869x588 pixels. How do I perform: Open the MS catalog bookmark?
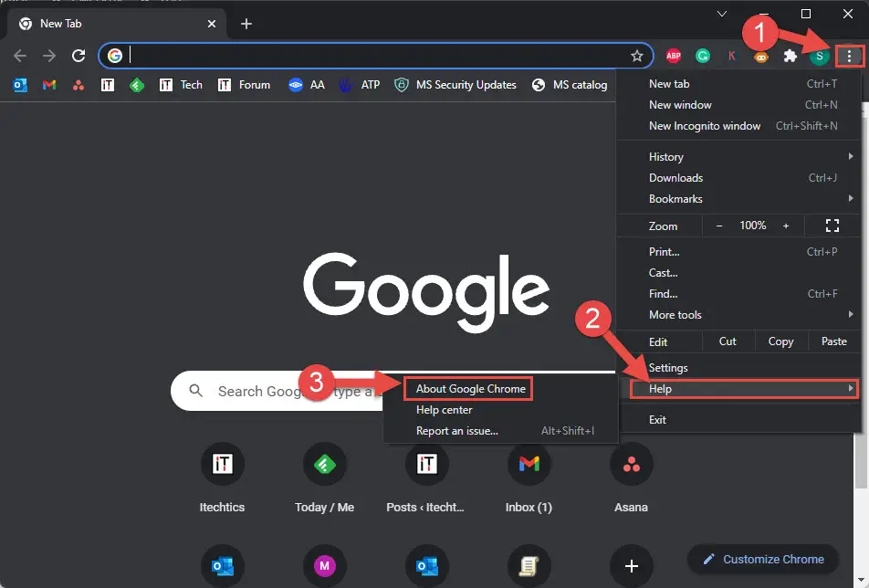tap(570, 85)
